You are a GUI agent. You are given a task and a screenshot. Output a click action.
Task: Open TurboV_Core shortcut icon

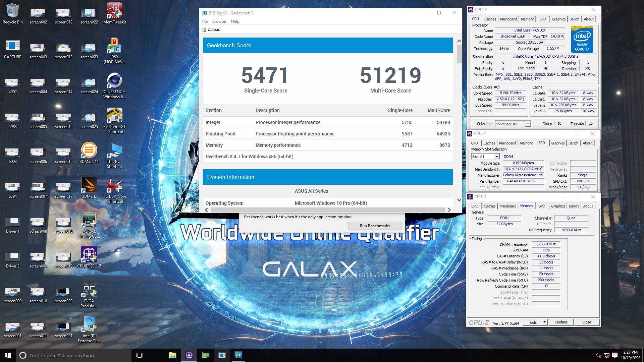pos(114,190)
